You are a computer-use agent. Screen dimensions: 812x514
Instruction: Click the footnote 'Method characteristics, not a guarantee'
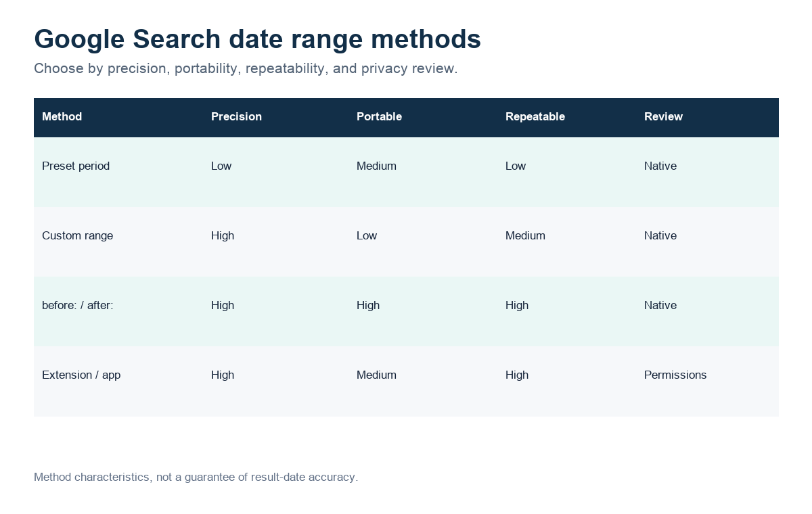[x=196, y=477]
